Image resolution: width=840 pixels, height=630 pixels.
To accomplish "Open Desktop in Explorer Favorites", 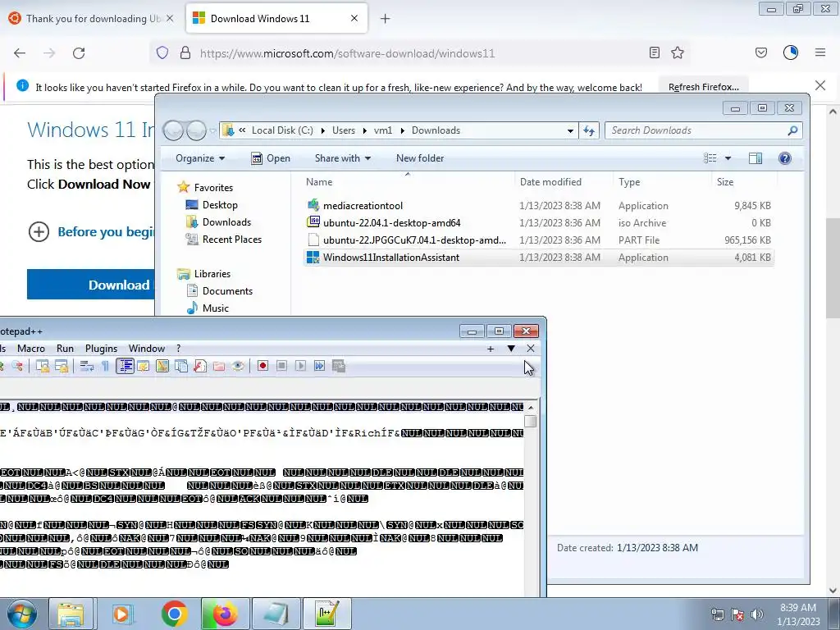I will click(211, 204).
